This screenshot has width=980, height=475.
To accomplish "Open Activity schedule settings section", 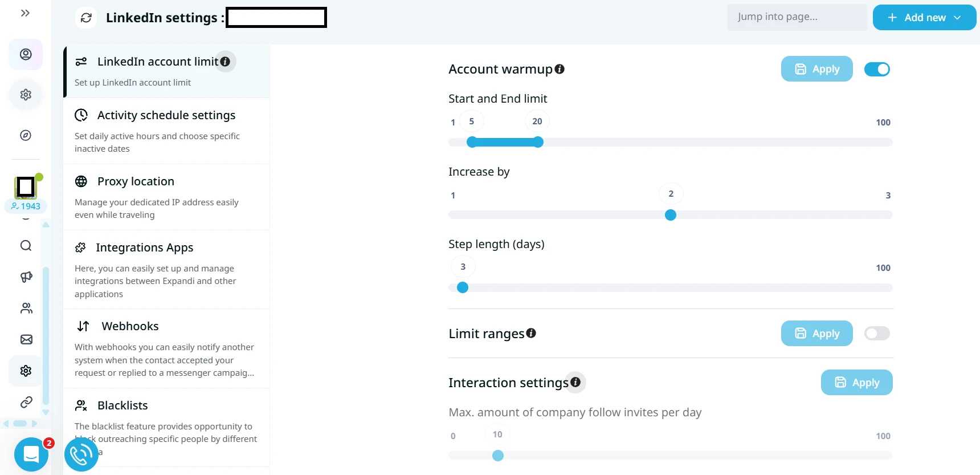I will 166,131.
